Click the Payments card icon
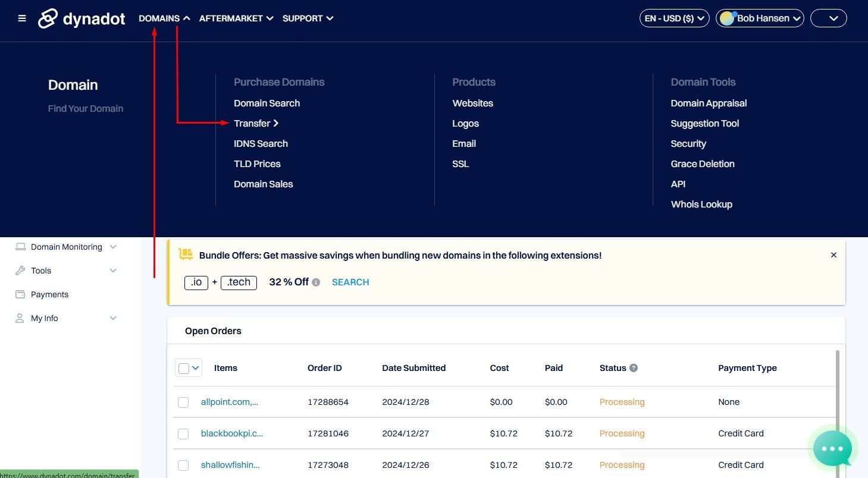868x478 pixels. [x=20, y=294]
